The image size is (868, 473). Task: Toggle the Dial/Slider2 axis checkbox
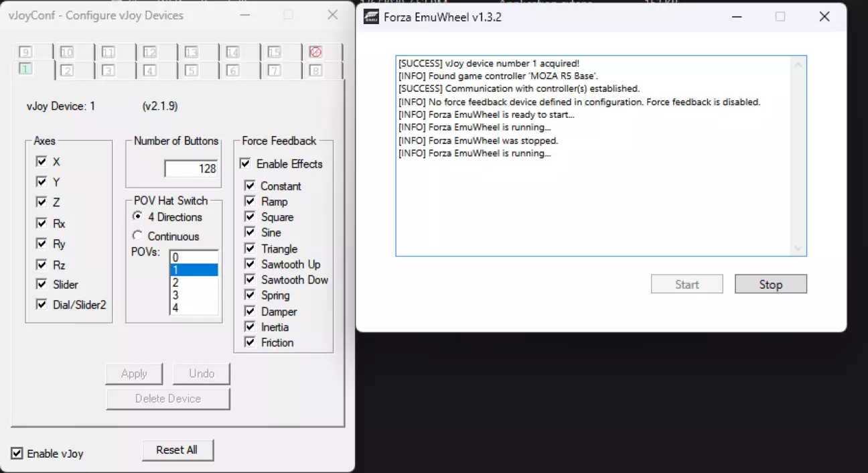tap(42, 304)
